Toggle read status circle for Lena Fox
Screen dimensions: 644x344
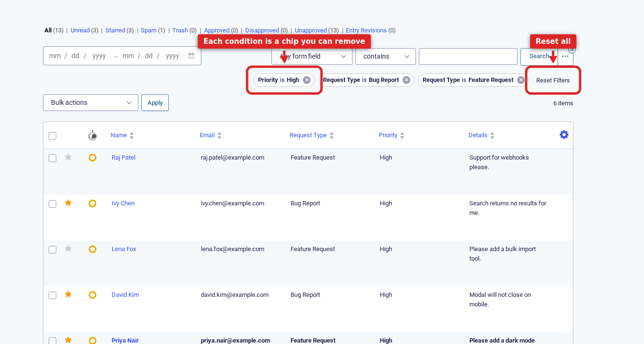pyautogui.click(x=93, y=249)
